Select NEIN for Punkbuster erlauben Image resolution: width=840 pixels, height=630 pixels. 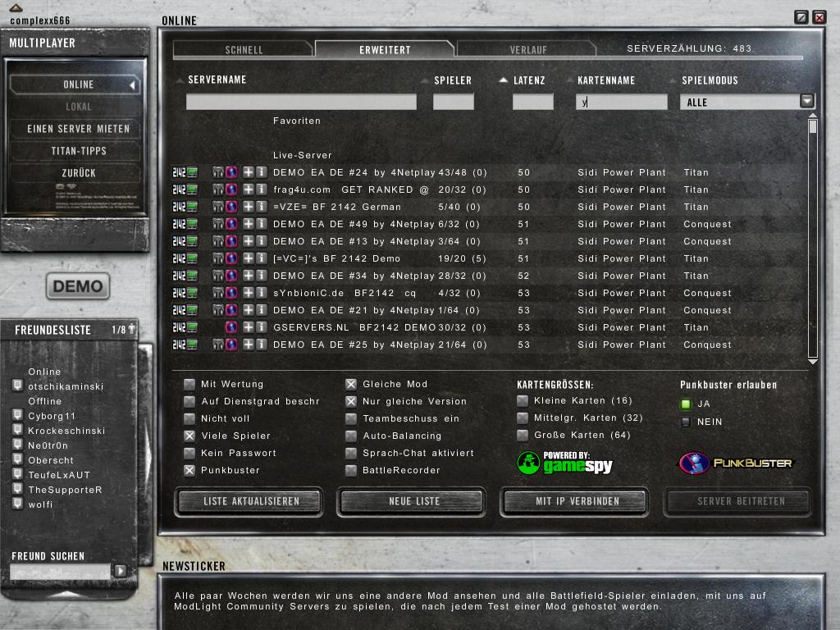(x=686, y=422)
